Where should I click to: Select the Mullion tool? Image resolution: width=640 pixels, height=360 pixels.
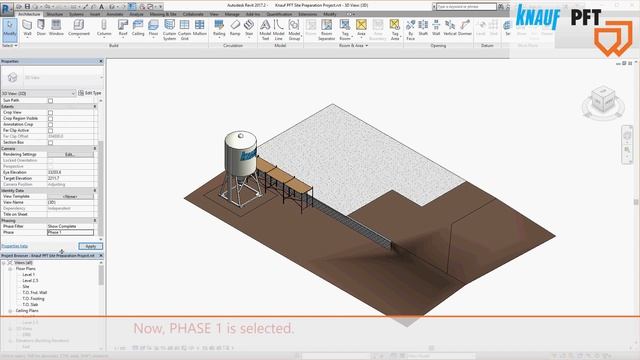click(200, 28)
